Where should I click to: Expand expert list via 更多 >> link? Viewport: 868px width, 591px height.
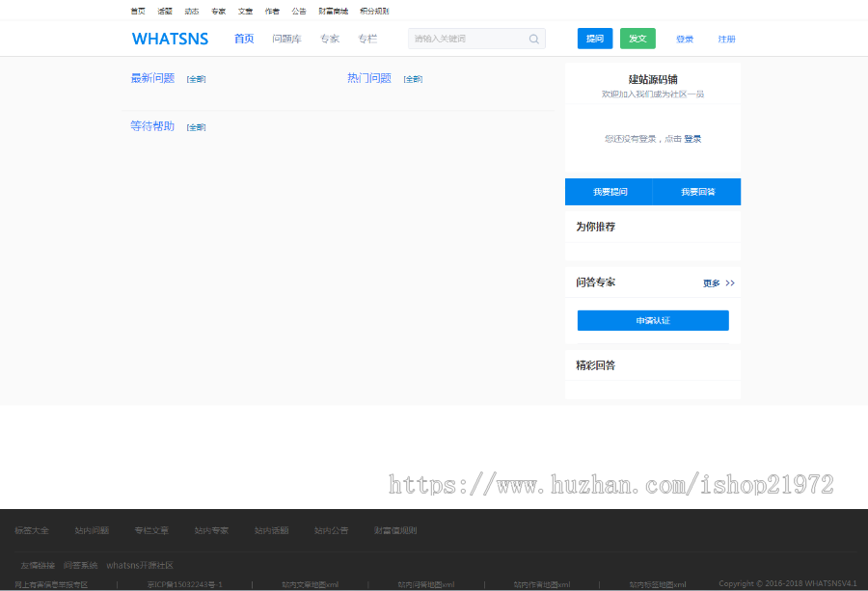point(719,282)
